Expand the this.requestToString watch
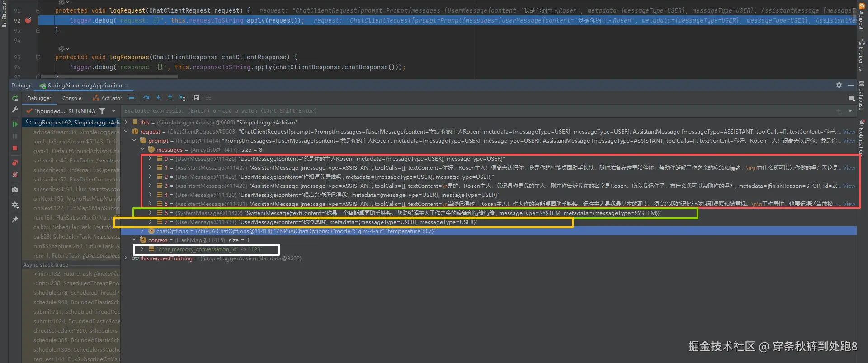This screenshot has height=363, width=868. 126,258
